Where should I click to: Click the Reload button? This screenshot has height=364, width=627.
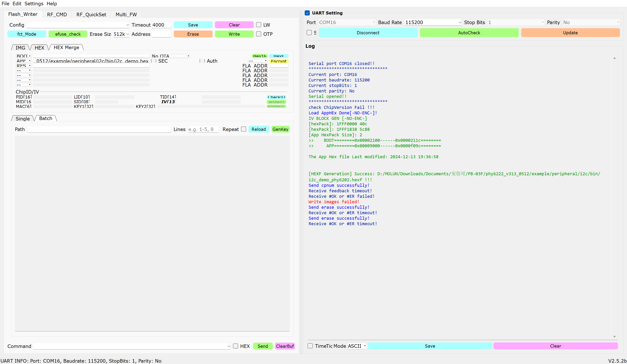[x=258, y=129]
